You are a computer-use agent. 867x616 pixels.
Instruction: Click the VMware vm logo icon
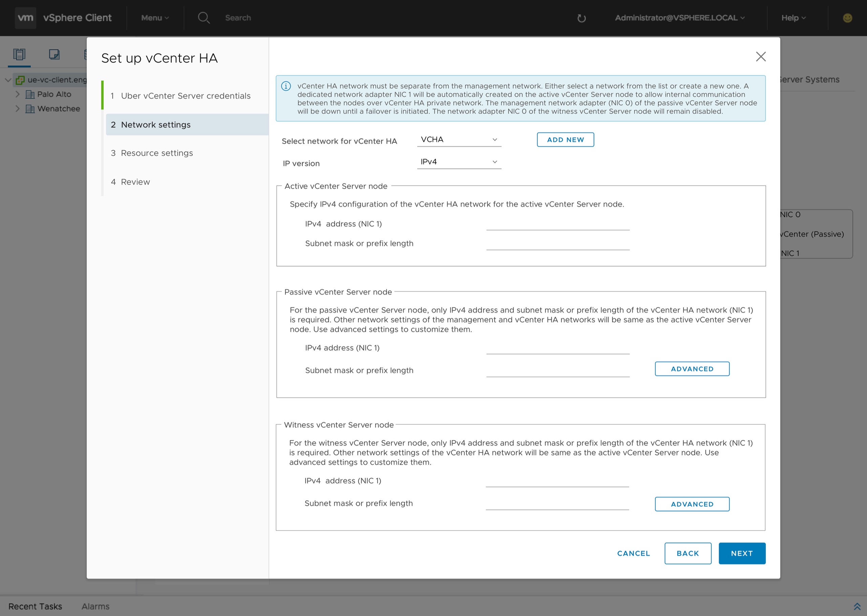point(25,18)
